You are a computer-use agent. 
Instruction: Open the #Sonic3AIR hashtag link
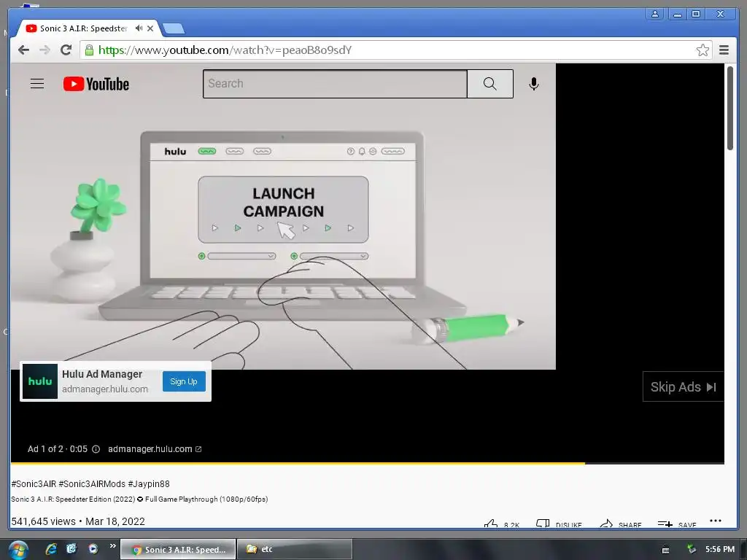[x=34, y=484]
